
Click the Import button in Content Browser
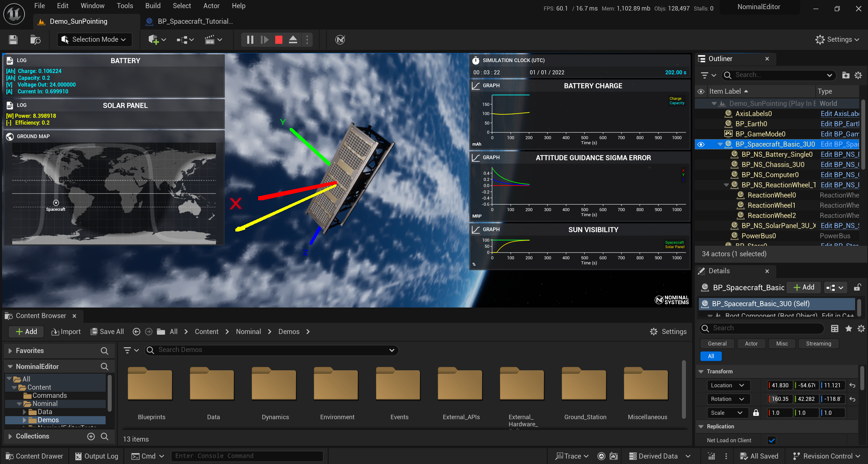[66, 332]
